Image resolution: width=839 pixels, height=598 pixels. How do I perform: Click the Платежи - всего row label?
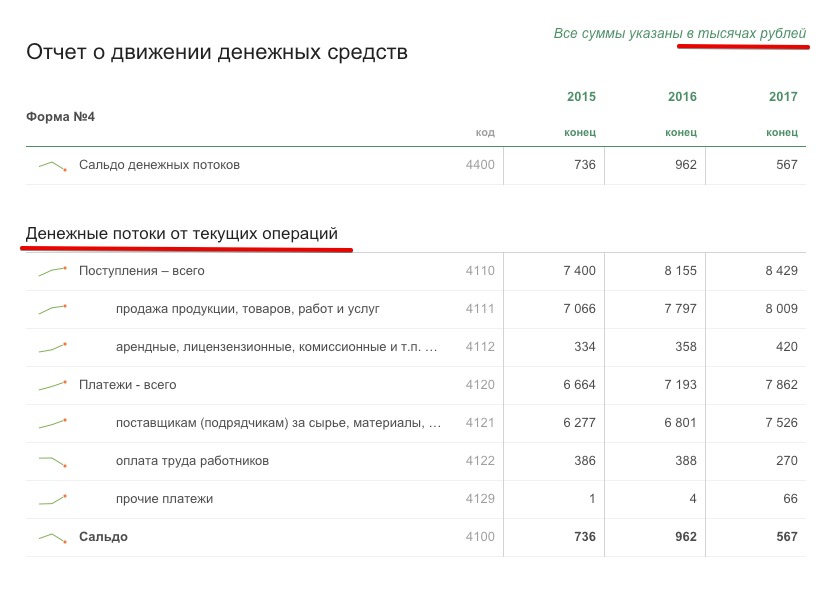point(127,385)
